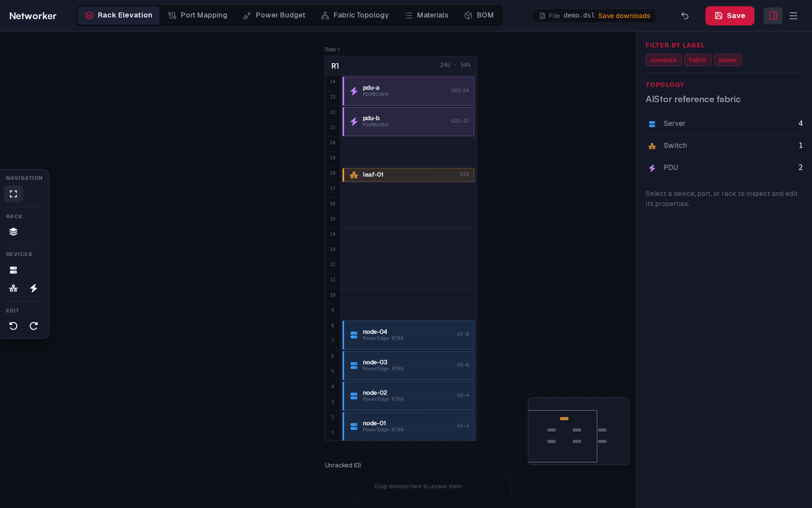Click the server icon on node-04
Viewport: 812px width, 508px height.
coord(354,335)
